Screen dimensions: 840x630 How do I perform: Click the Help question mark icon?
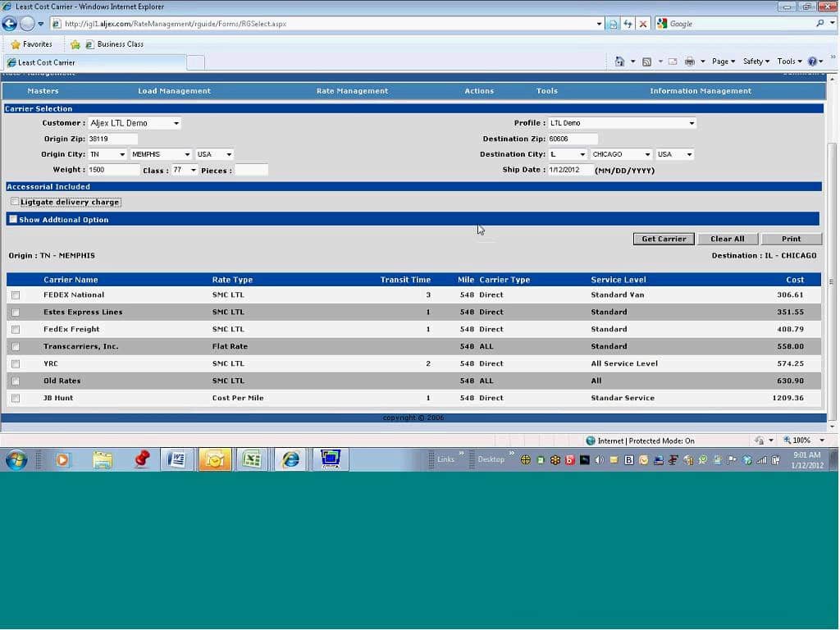pos(813,62)
